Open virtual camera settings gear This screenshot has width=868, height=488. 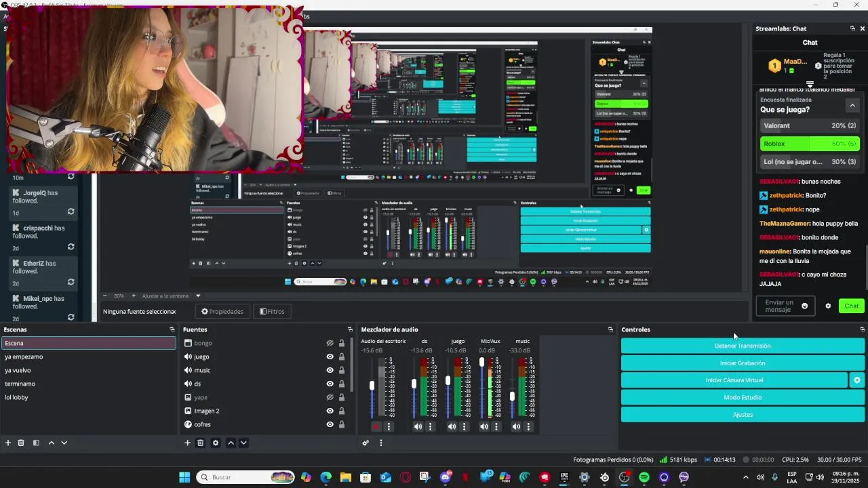click(857, 380)
